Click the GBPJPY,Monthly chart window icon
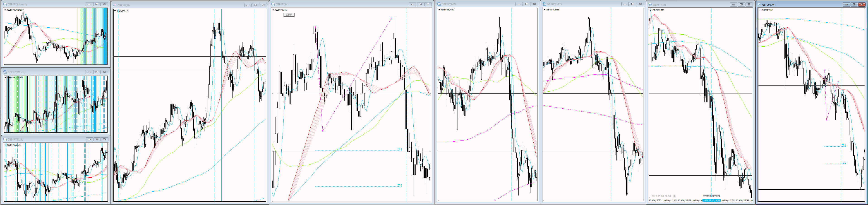 5,4
